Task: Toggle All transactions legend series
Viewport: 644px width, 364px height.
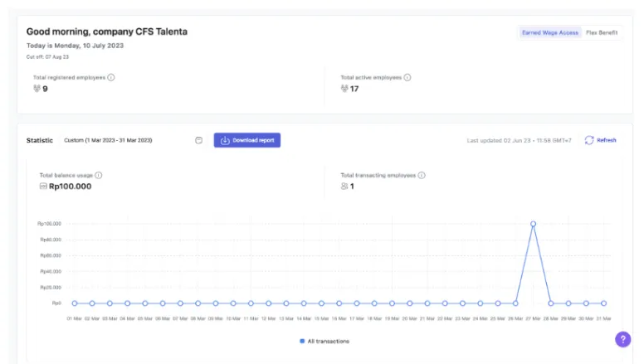Action: (328, 341)
